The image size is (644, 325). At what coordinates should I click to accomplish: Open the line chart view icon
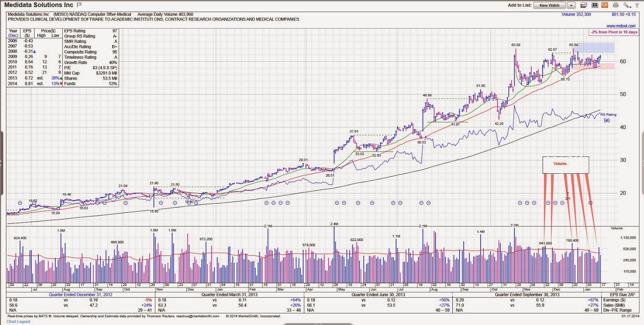pyautogui.click(x=584, y=5)
